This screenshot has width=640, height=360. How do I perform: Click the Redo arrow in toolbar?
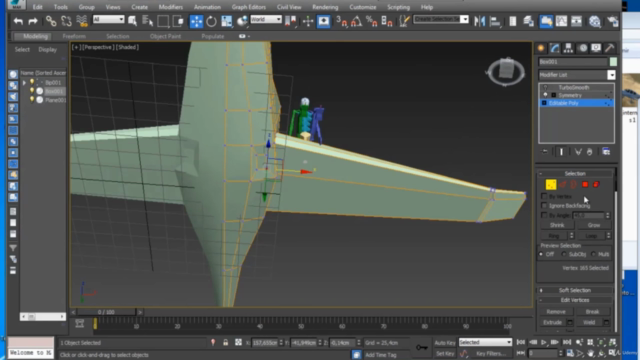(x=33, y=21)
